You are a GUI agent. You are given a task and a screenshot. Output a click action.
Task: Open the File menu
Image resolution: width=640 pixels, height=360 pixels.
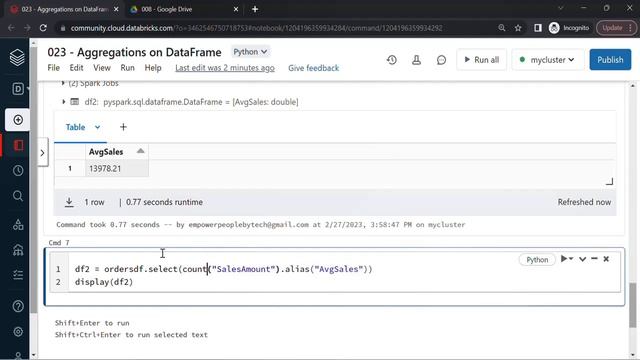pos(53,68)
